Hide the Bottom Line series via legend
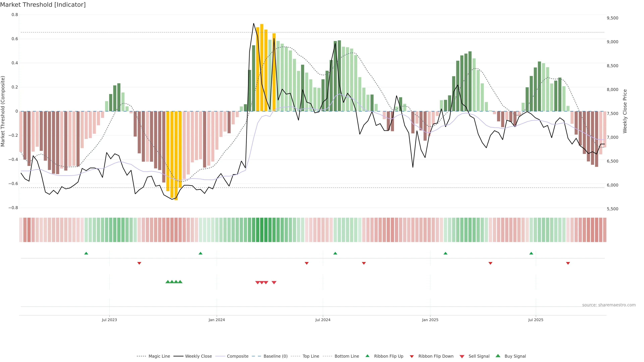Viewport: 644px width, 362px height. click(x=346, y=356)
